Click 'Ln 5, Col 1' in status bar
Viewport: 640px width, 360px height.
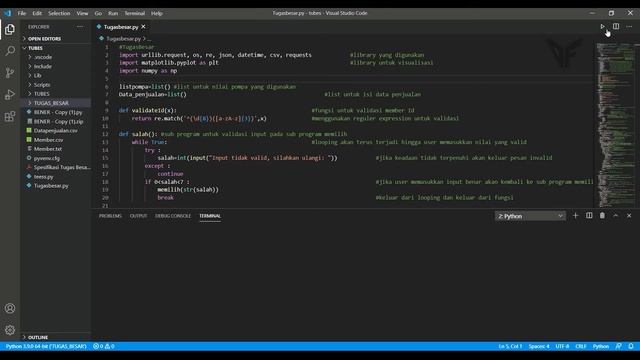click(x=510, y=346)
